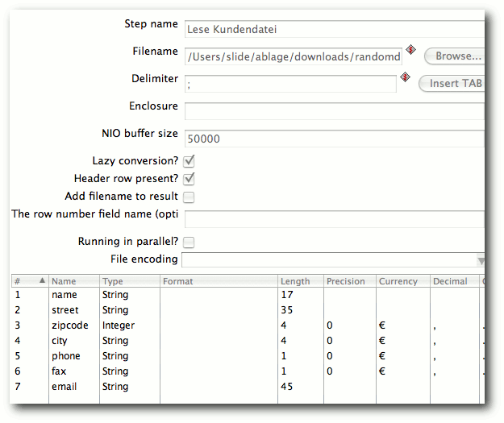Image resolution: width=504 pixels, height=423 pixels.
Task: Click the File encoding combo box field
Action: [333, 260]
